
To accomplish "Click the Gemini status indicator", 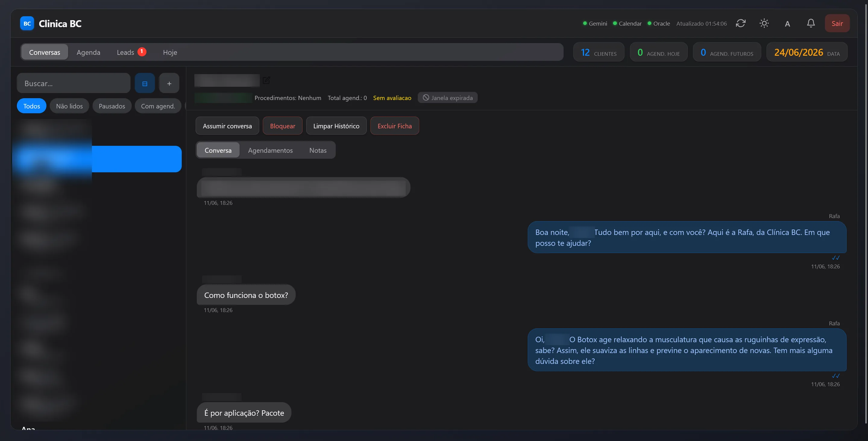I will click(x=595, y=23).
